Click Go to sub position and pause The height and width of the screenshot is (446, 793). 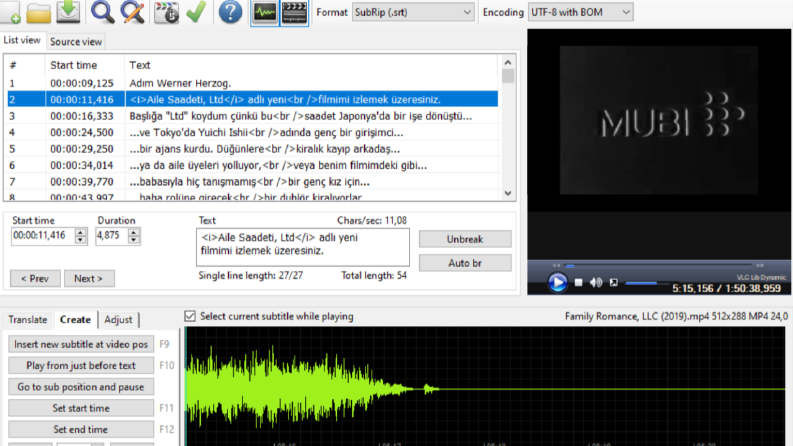(x=81, y=387)
